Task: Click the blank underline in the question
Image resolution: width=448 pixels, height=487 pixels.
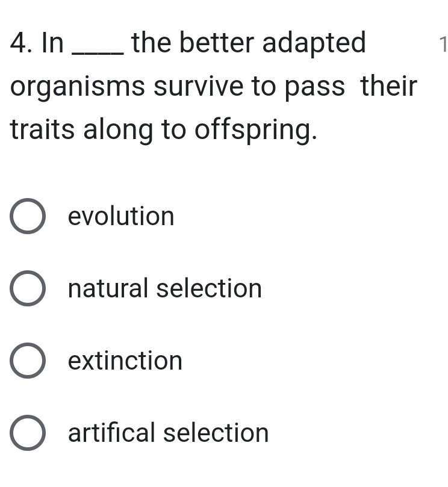Action: tap(98, 53)
